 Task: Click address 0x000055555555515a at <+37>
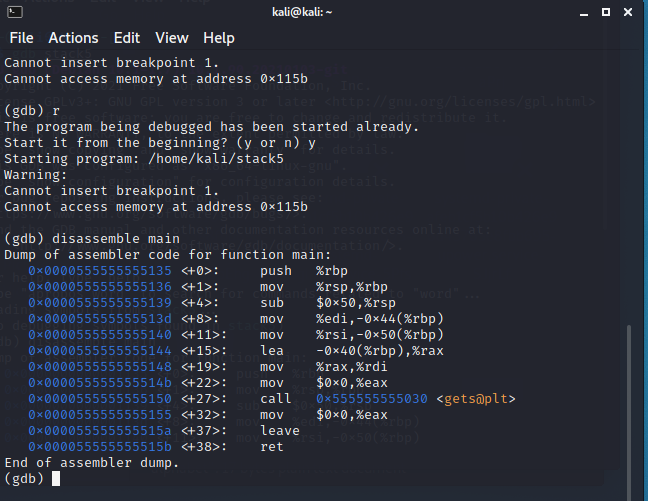100,431
